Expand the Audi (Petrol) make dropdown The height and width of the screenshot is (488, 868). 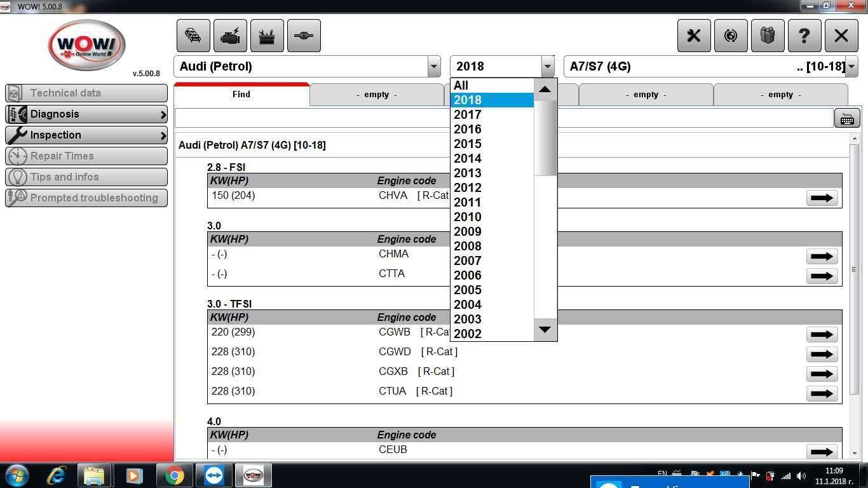pyautogui.click(x=434, y=66)
